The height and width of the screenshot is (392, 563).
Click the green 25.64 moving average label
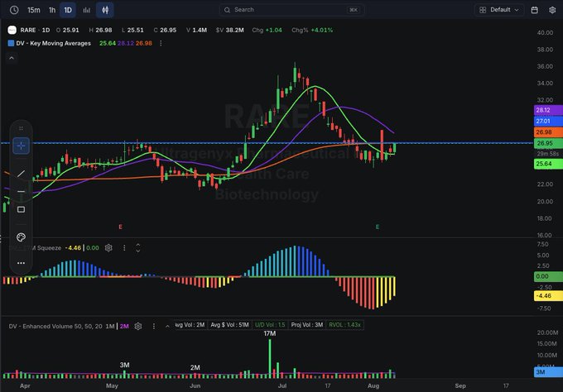[548, 164]
